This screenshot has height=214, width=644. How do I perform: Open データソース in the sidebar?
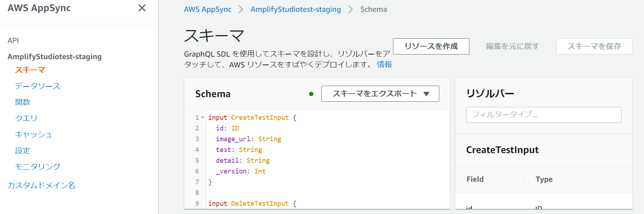pos(38,86)
